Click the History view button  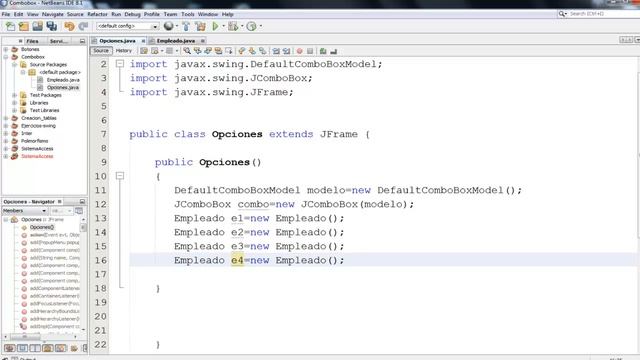pos(124,51)
